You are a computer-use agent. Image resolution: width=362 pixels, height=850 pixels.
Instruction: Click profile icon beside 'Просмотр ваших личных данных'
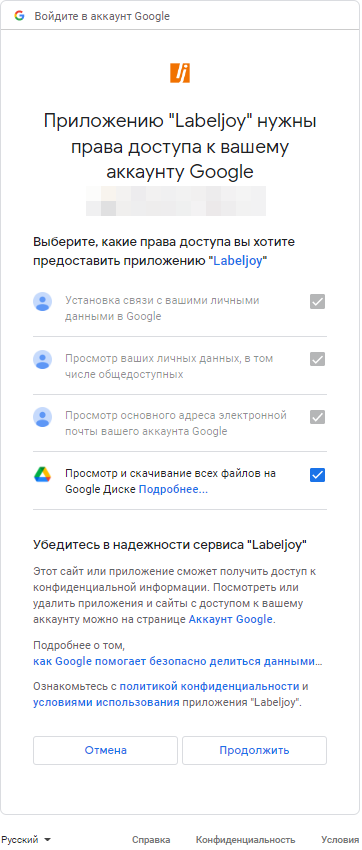tap(42, 359)
